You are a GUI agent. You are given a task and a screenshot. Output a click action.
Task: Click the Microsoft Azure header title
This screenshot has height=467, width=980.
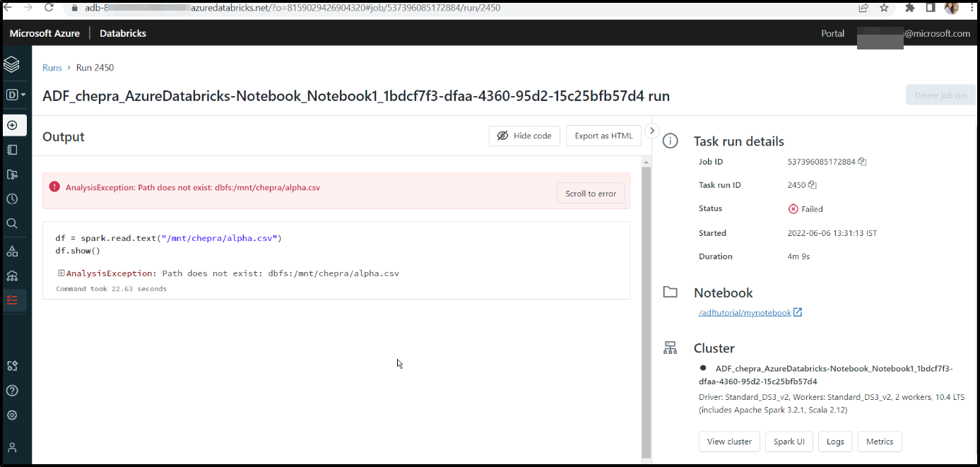click(x=45, y=33)
